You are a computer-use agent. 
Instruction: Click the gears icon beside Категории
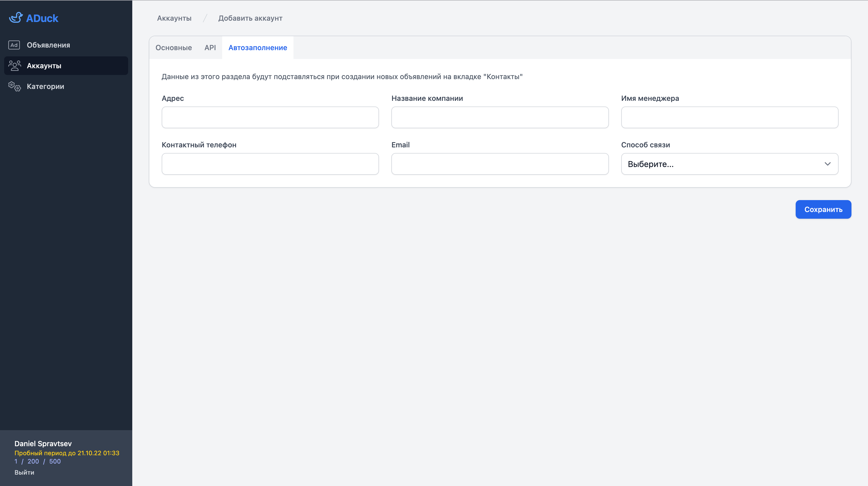14,86
